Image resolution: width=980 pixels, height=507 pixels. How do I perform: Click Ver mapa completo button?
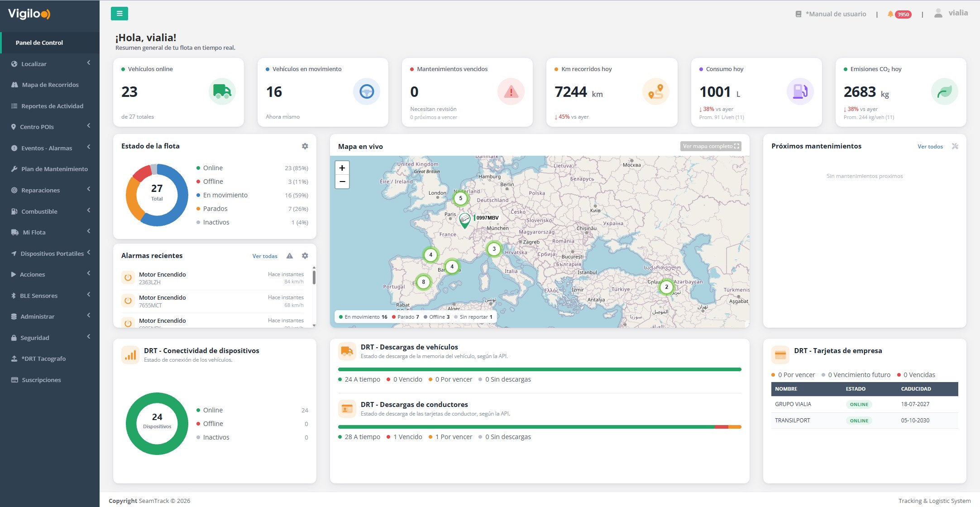click(711, 146)
